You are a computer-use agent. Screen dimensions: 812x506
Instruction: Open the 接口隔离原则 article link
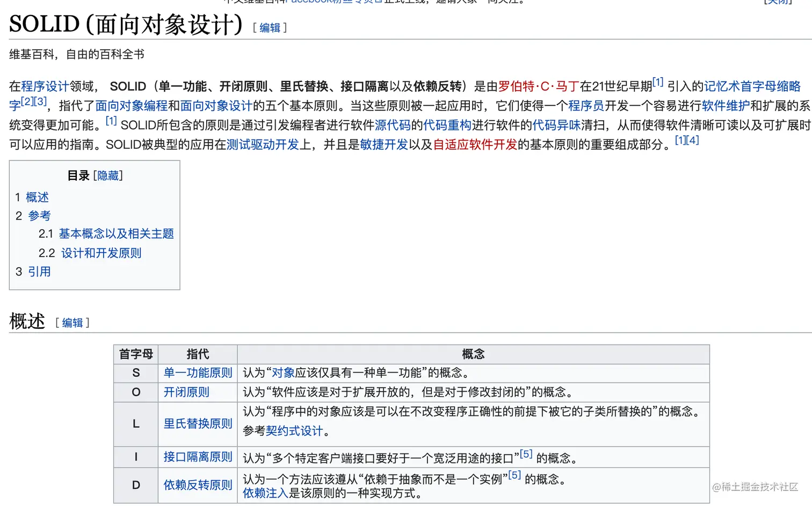pos(197,457)
